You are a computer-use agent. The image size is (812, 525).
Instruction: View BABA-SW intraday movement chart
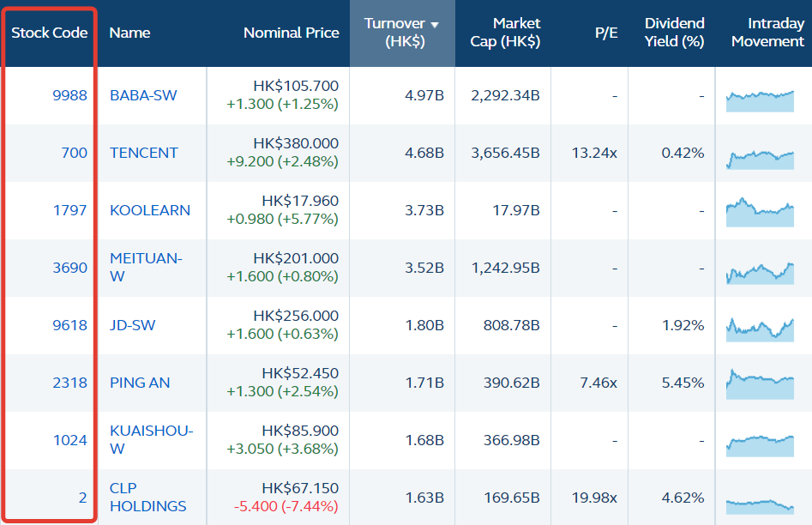pyautogui.click(x=760, y=100)
